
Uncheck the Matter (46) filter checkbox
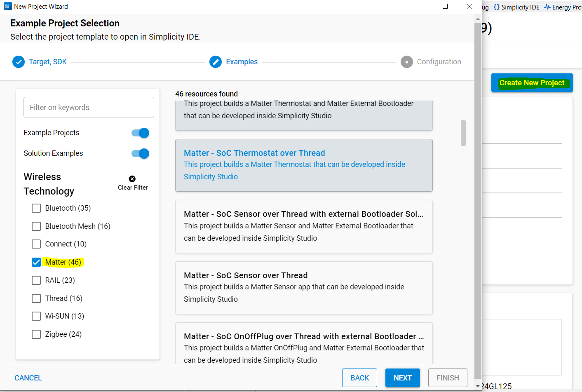click(36, 262)
